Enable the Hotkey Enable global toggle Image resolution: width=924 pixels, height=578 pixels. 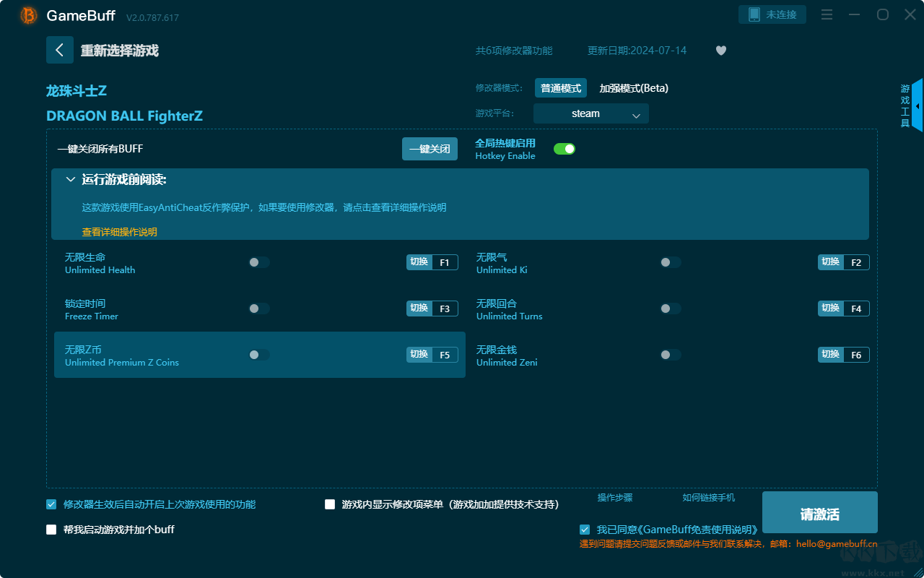click(x=564, y=148)
